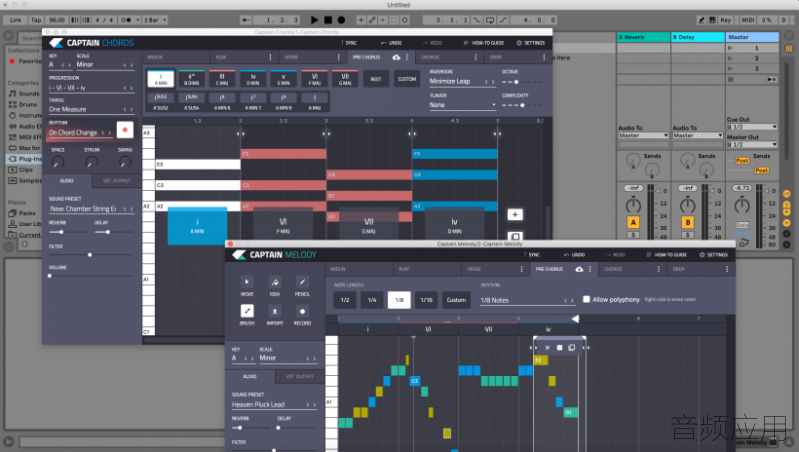Screen dimensions: 799x452
Task: Click the red record button under Rhythm in Captain Chords
Action: pos(125,130)
